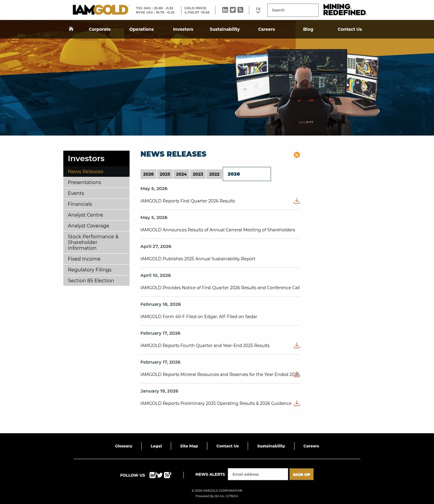Open the Investors menu in navigation bar
Screen dimensions: 434x504
pyautogui.click(x=183, y=29)
